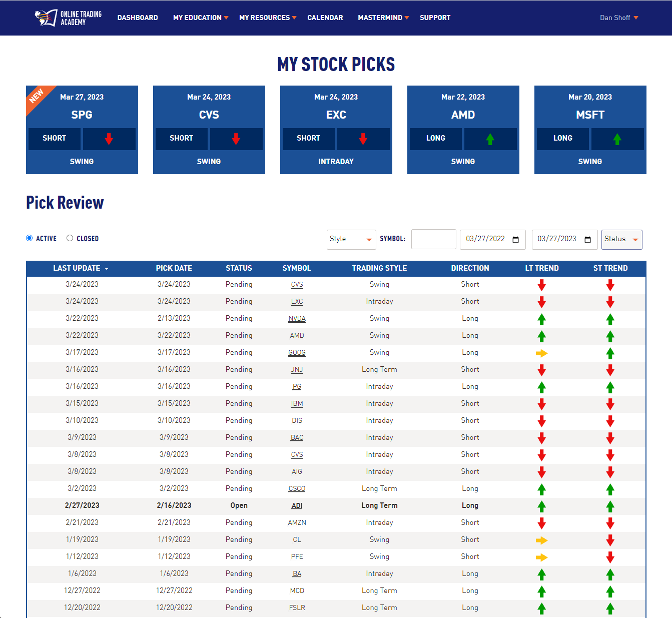Click the start date field 03/27/2022

(493, 239)
